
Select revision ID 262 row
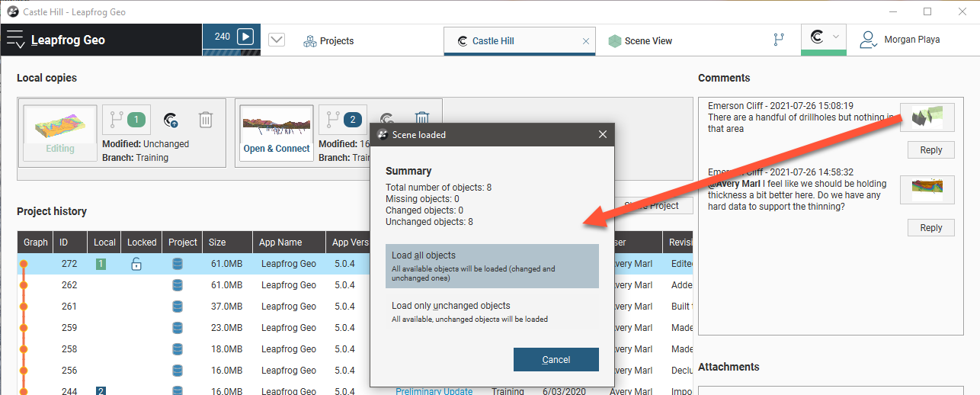click(x=355, y=285)
